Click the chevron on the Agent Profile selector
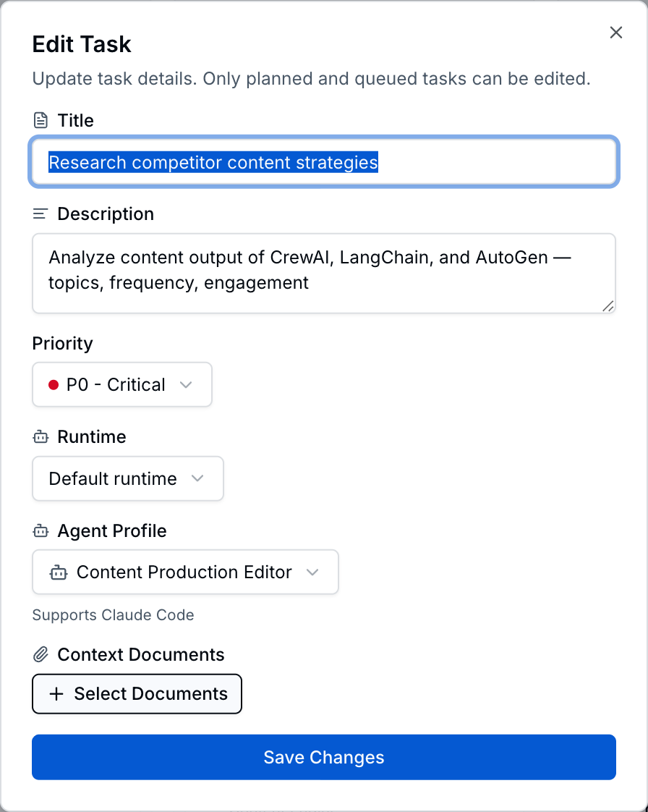The image size is (648, 812). point(312,572)
